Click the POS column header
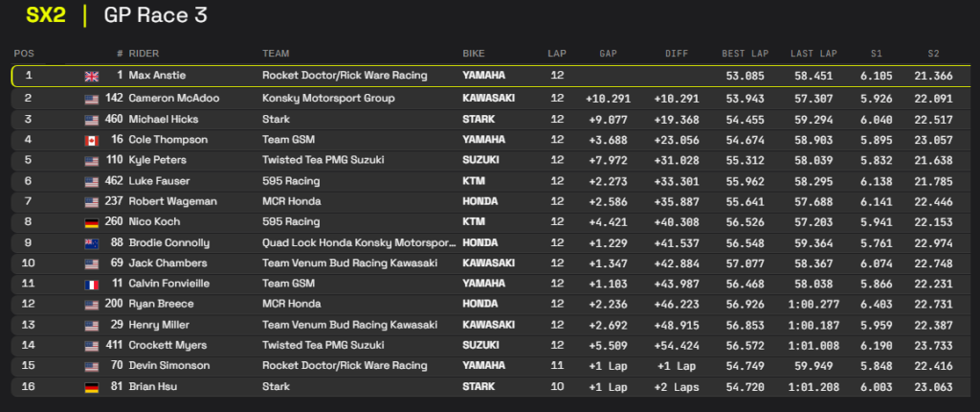 [24, 54]
